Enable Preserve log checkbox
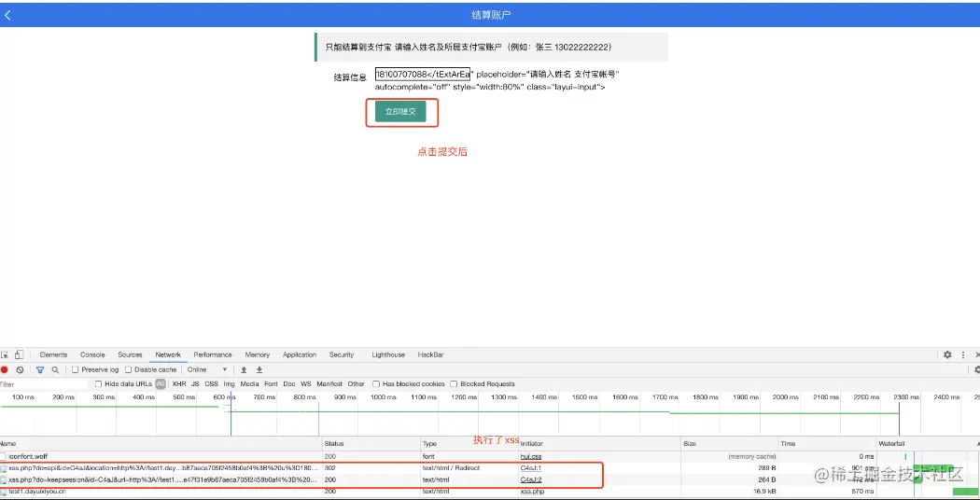Screen dimensions: 980x500 [x=76, y=369]
